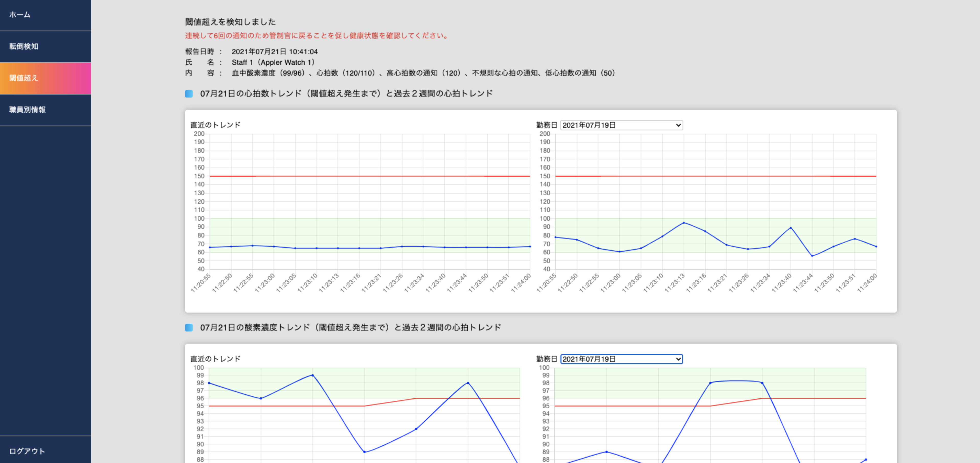
Task: Open the oxygen chart 勤務日 dropdown
Action: (621, 359)
